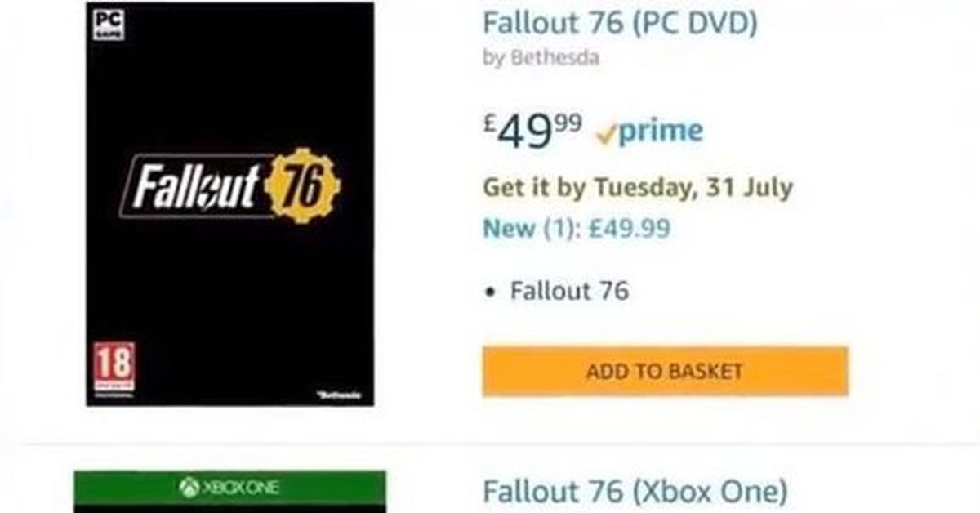Open the Fallout 76 (Xbox One) listing
This screenshot has height=513, width=980.
tap(635, 493)
